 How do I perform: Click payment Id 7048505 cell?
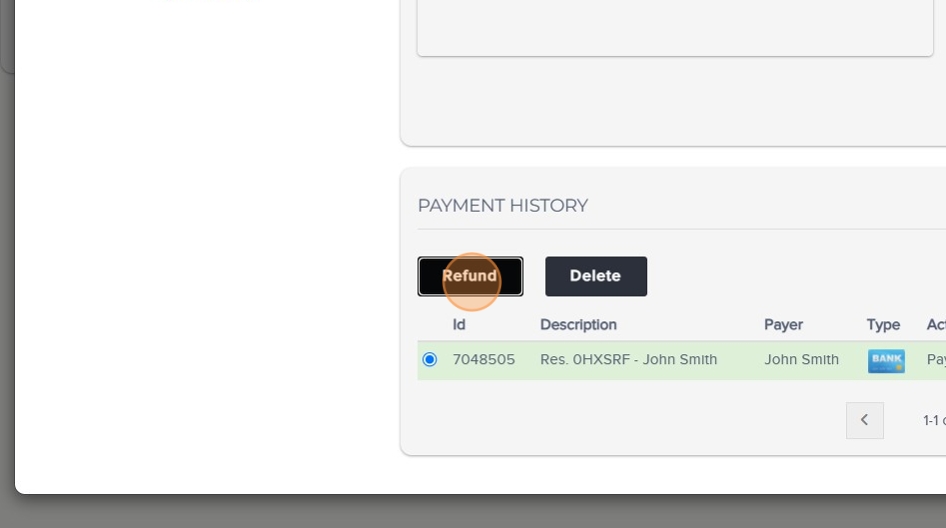(484, 360)
